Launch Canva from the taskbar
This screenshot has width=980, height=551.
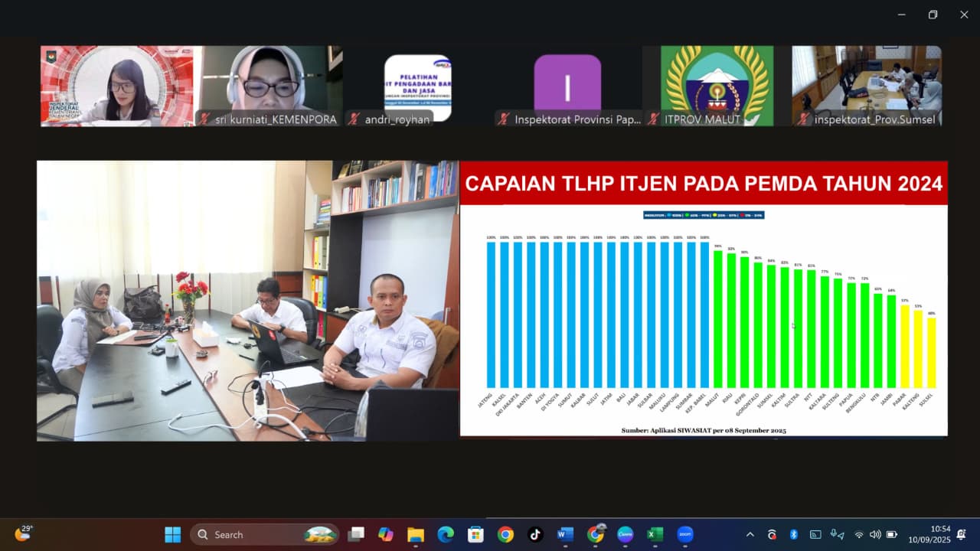coord(625,534)
